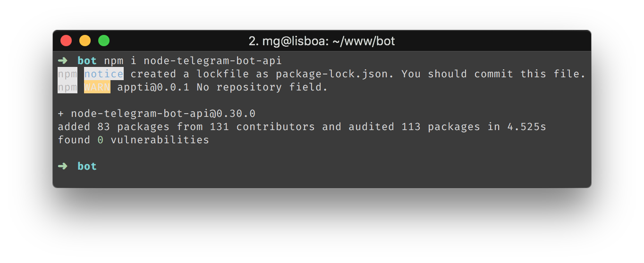Click the 'No repository field.' warning text
This screenshot has height=263, width=644.
pos(262,87)
